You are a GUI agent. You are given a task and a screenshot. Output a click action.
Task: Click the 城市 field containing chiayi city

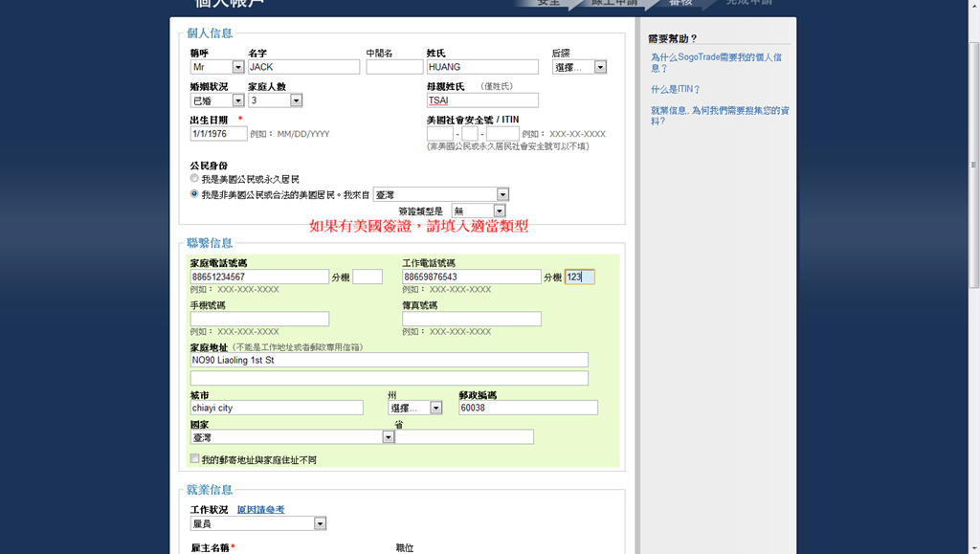[x=277, y=408]
